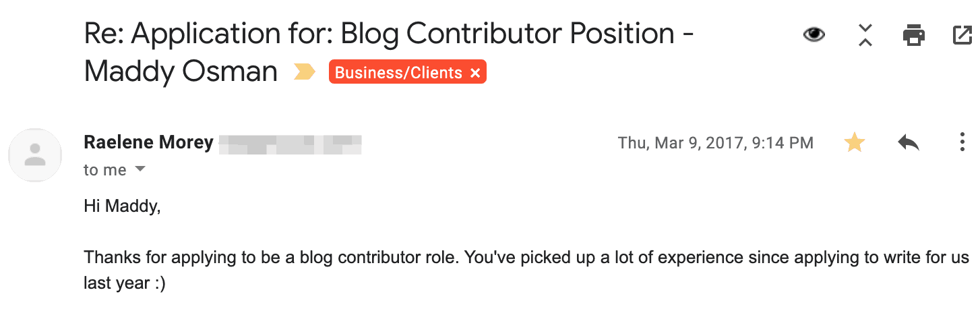Click the eye tracking icon
Viewport: 980px width, 309px height.
814,34
